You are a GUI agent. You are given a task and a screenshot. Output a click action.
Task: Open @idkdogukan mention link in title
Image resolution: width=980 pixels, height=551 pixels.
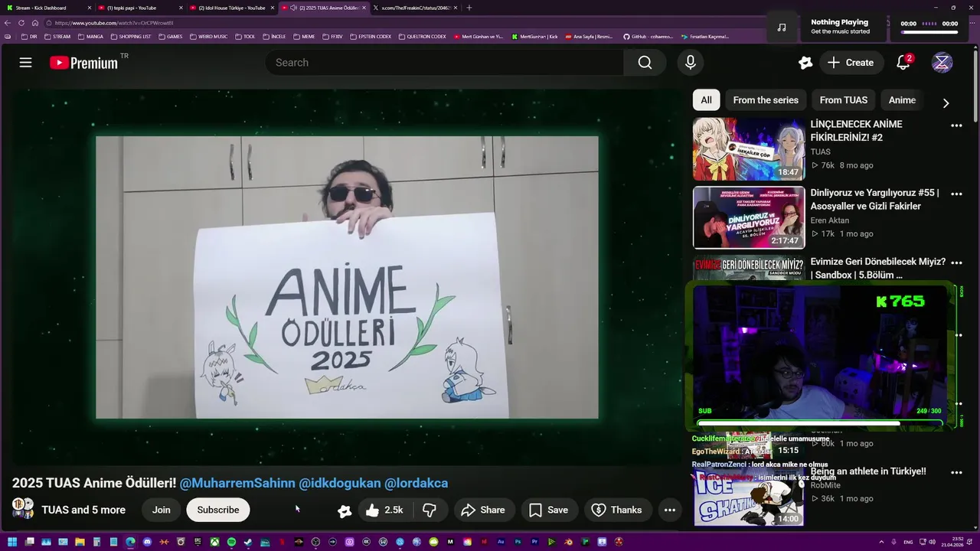(340, 483)
